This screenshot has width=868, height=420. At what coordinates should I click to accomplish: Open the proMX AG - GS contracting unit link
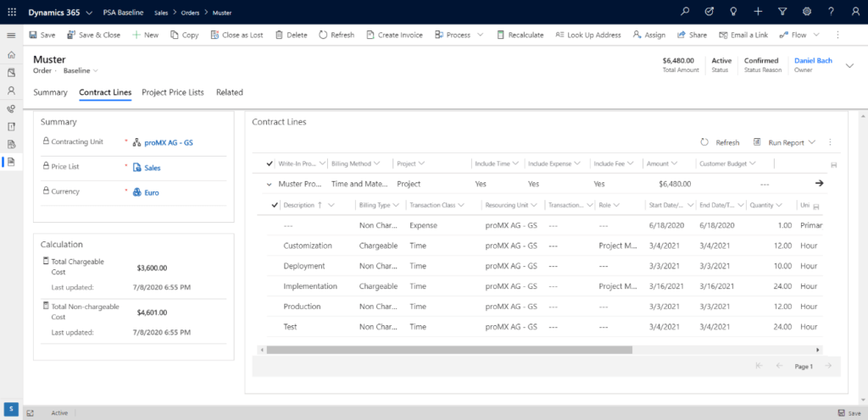click(x=169, y=142)
